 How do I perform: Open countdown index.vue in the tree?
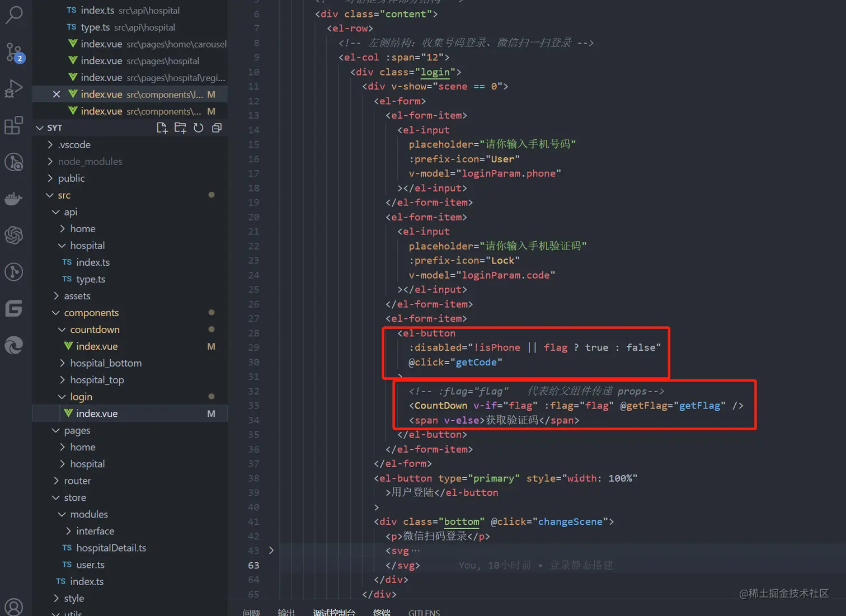tap(130, 346)
